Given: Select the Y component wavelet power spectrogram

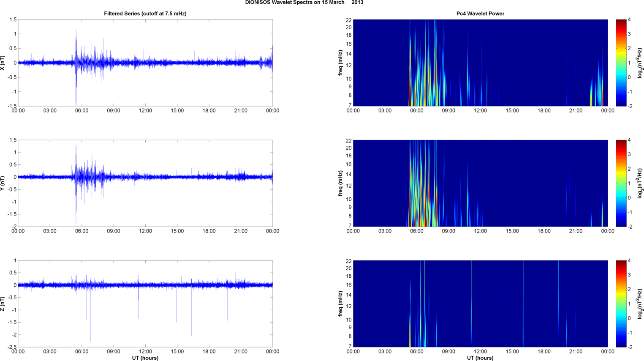Looking at the screenshot, I should click(x=480, y=183).
